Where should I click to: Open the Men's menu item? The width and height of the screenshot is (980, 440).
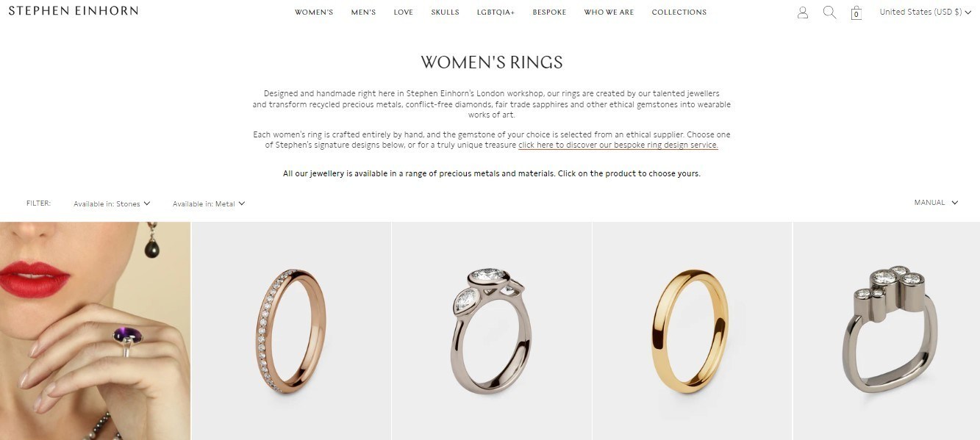click(x=363, y=12)
